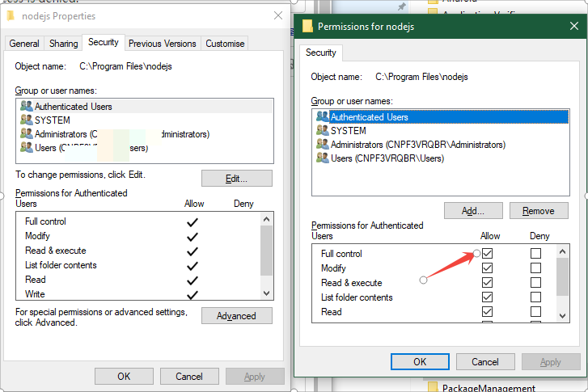Click PackageManagement folder icon in background Explorer

pos(433,387)
